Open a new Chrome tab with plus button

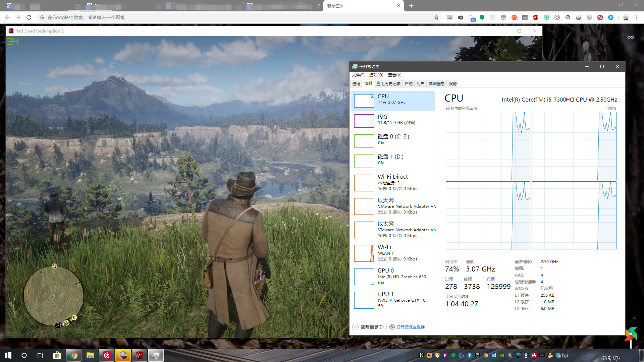(411, 6)
